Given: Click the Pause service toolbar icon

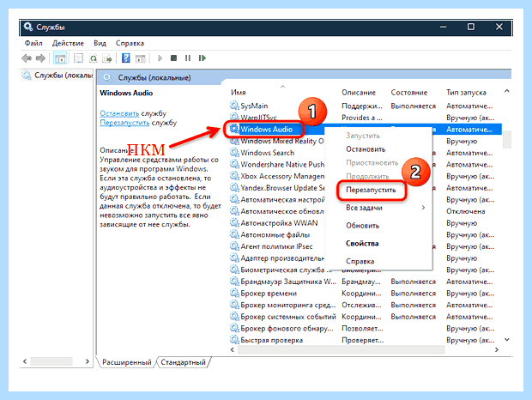Looking at the screenshot, I should coord(188,58).
